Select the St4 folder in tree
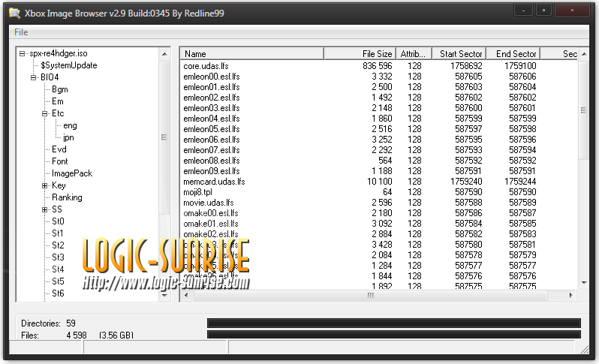 pyautogui.click(x=58, y=269)
